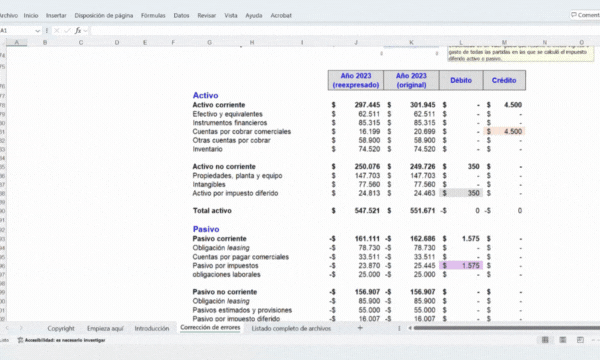Screen dimensions: 600x360
Task: Open the Fórmulas ribbon tab
Action: tap(153, 15)
